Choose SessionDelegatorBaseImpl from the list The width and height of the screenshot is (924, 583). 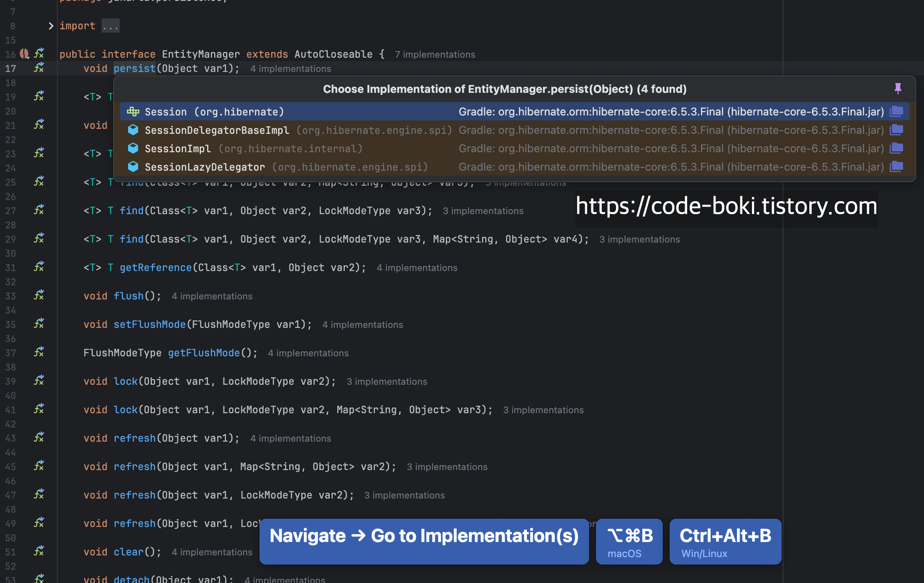click(x=217, y=130)
